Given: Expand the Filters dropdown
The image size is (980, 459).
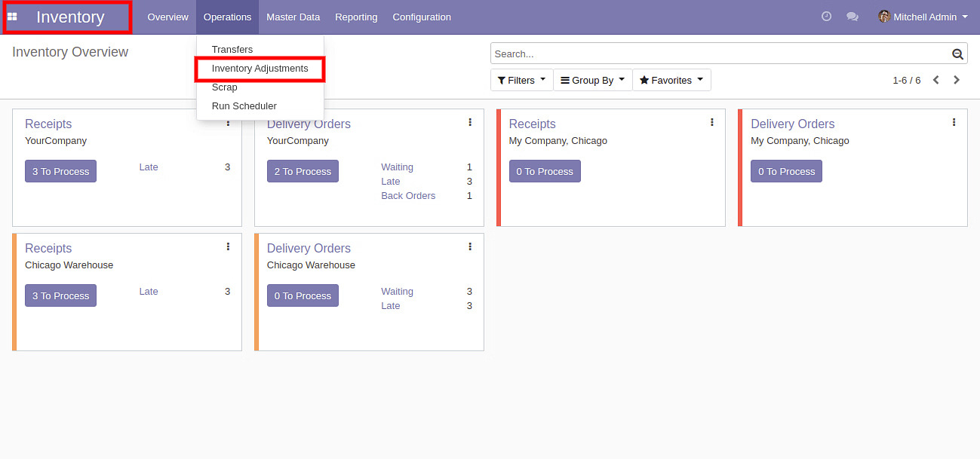Looking at the screenshot, I should tap(521, 80).
